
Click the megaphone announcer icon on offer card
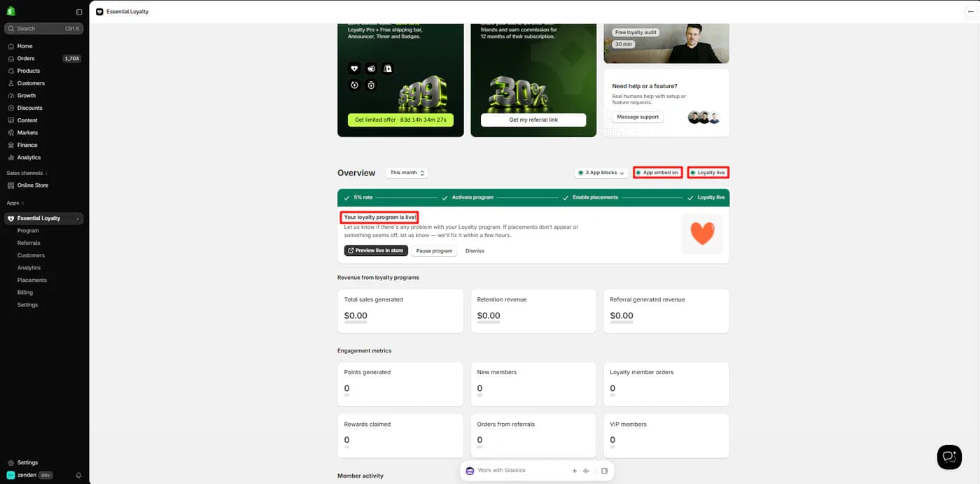pos(371,69)
